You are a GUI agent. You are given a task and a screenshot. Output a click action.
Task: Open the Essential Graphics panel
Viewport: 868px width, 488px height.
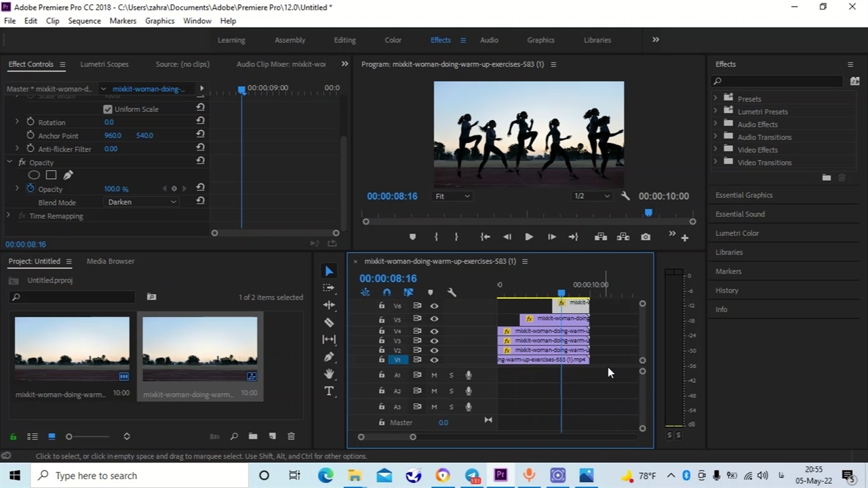click(744, 195)
